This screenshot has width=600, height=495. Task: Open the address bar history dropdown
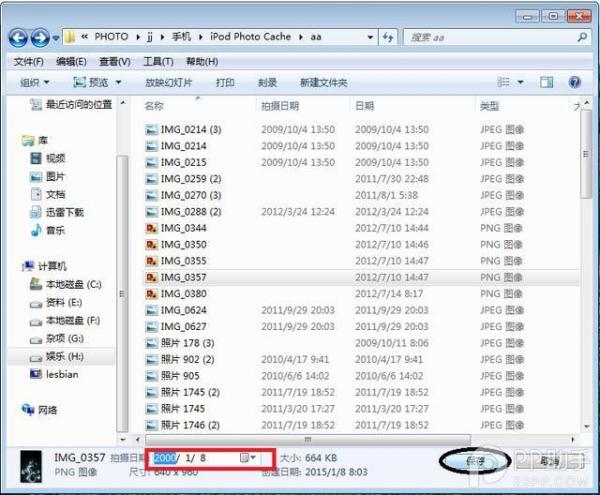pos(370,37)
